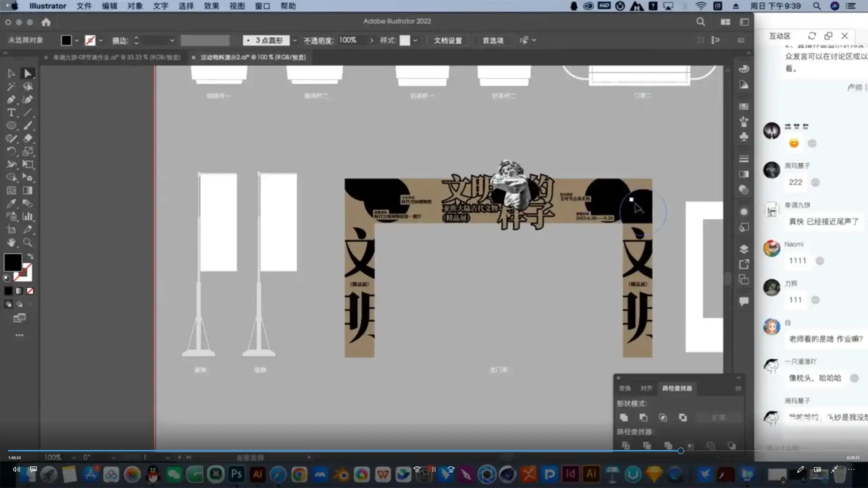
Task: Click the 文档设置 button
Action: pos(448,40)
